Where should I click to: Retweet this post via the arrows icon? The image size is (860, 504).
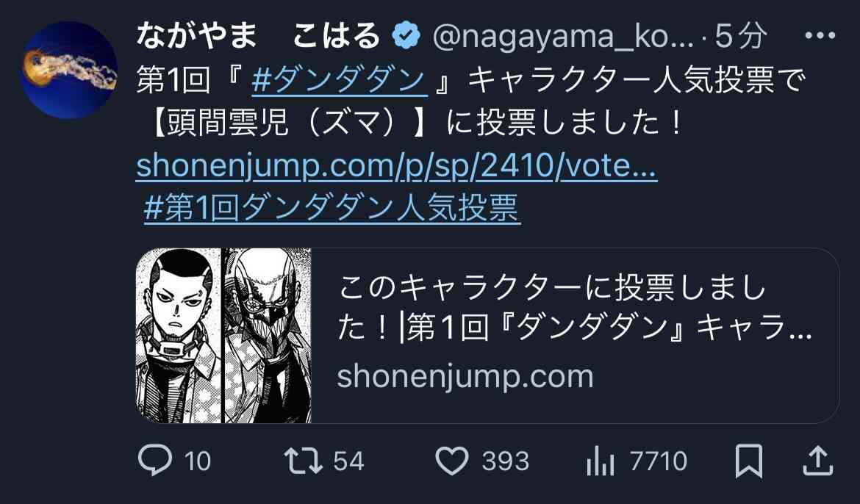(x=304, y=461)
